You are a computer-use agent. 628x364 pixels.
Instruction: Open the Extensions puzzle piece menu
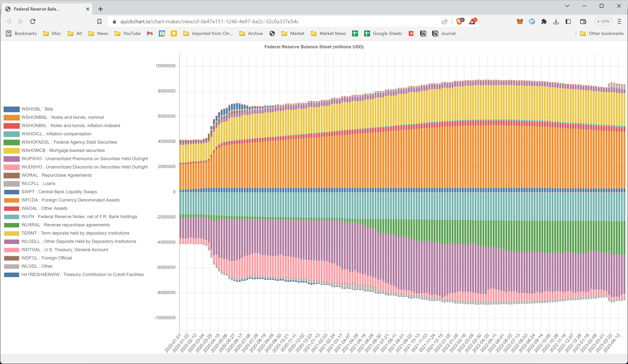pyautogui.click(x=544, y=21)
